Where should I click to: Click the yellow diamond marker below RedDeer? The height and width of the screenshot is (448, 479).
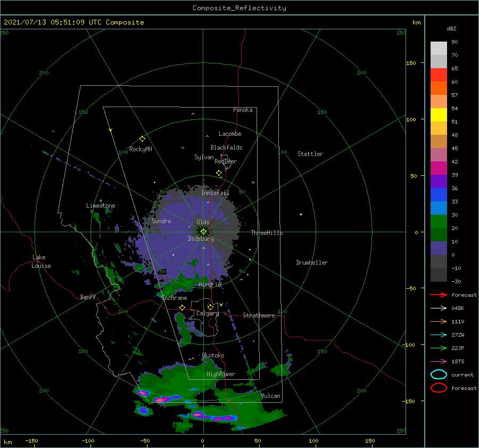click(x=219, y=173)
